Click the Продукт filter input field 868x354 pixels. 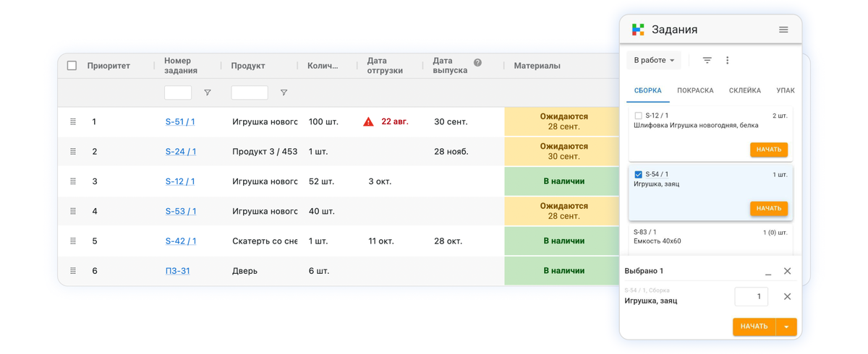click(250, 92)
